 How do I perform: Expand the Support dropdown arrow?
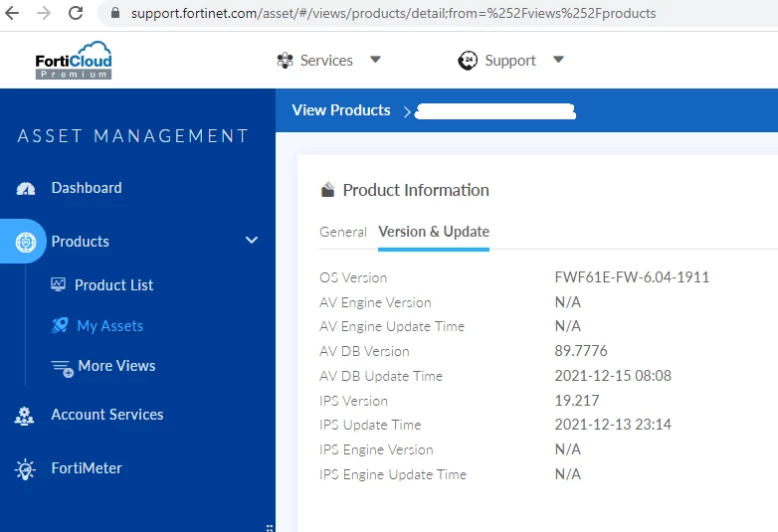tap(558, 60)
